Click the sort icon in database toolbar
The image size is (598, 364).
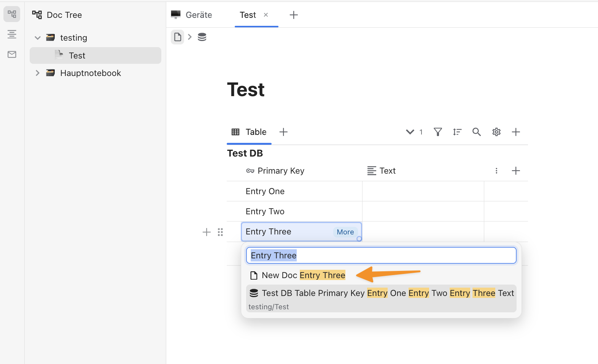pyautogui.click(x=457, y=132)
